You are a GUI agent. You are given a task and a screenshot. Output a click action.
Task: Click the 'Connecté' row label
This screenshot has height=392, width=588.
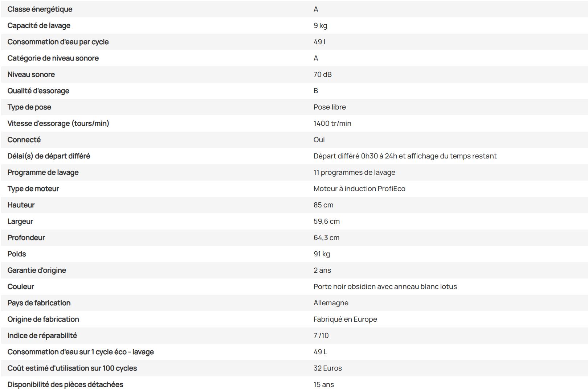pos(24,140)
